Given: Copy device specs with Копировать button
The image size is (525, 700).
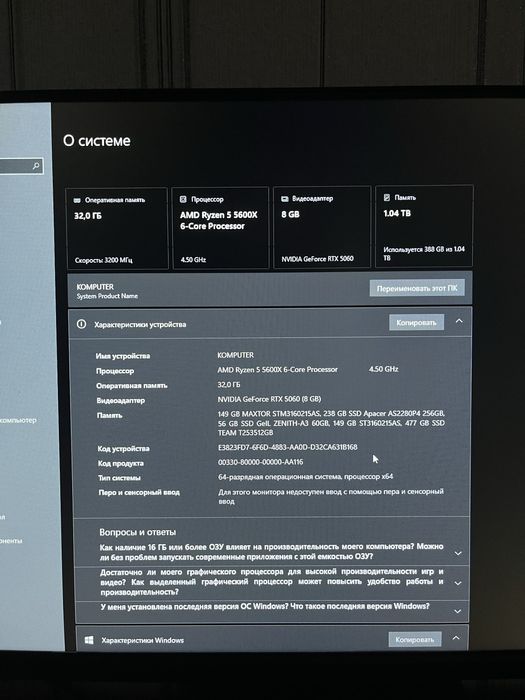Looking at the screenshot, I should click(x=417, y=322).
